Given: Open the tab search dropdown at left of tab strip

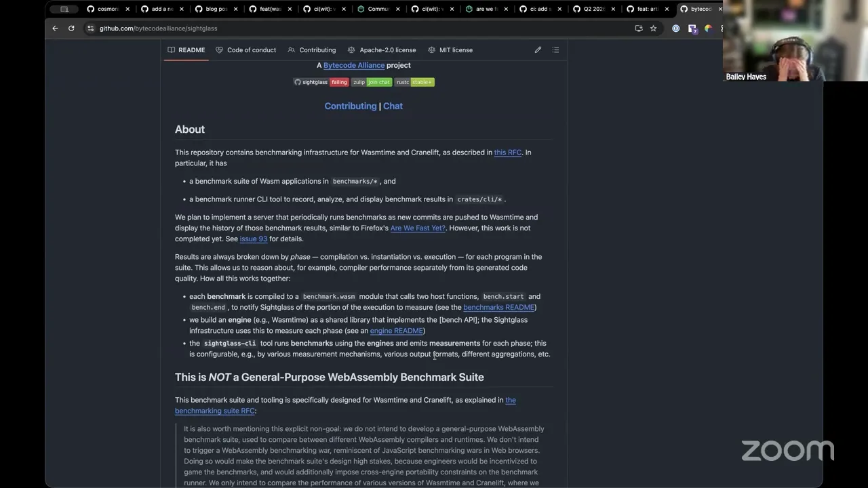Looking at the screenshot, I should [x=64, y=9].
